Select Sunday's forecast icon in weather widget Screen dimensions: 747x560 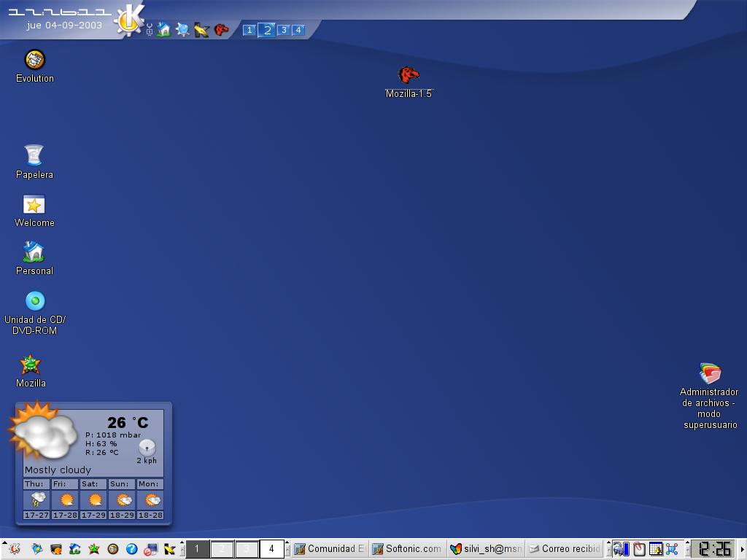(123, 499)
